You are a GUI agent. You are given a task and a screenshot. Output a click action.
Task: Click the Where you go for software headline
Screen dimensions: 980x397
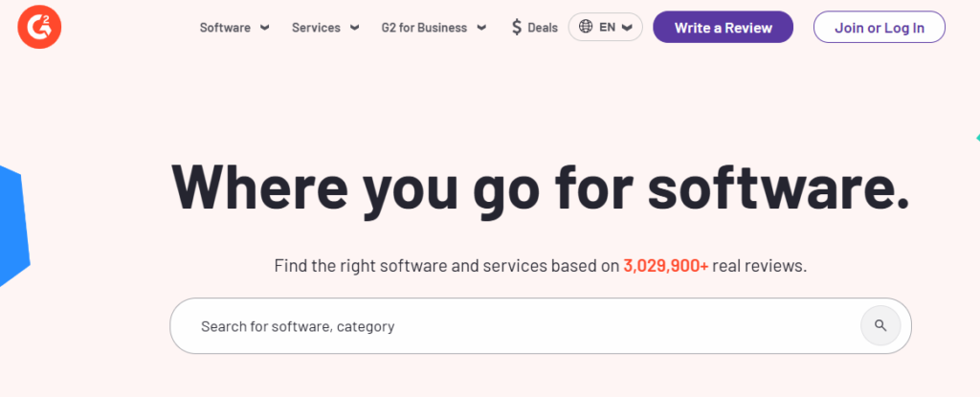[x=540, y=188]
